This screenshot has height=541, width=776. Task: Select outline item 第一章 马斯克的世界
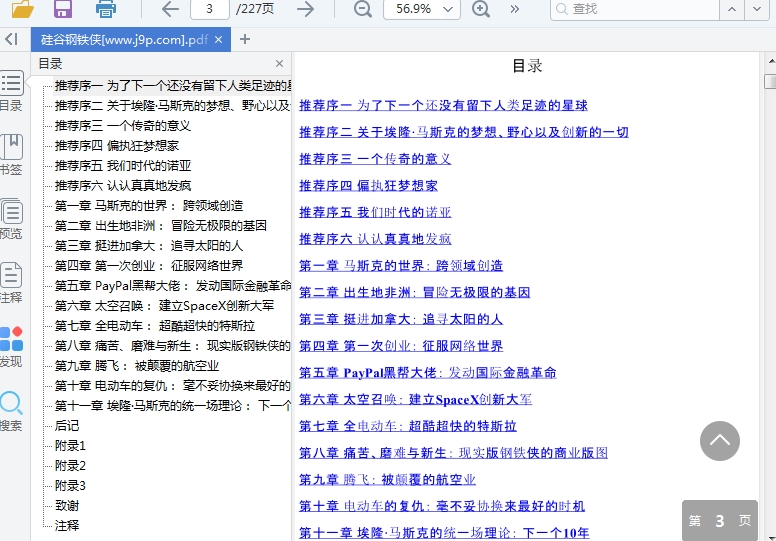[x=149, y=206]
